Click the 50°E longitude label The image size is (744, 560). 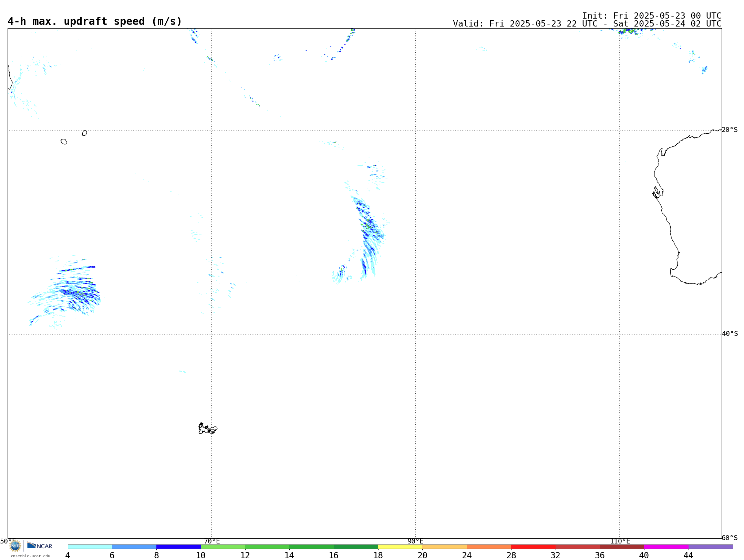coord(8,541)
